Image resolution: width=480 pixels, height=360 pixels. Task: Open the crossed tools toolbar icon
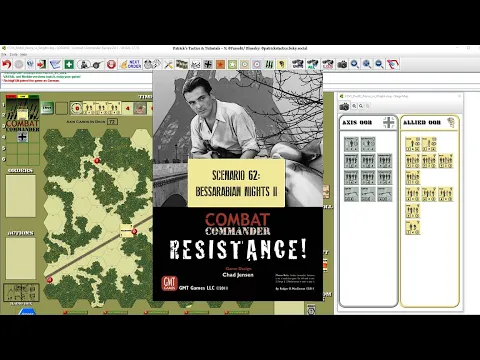pyautogui.click(x=169, y=64)
